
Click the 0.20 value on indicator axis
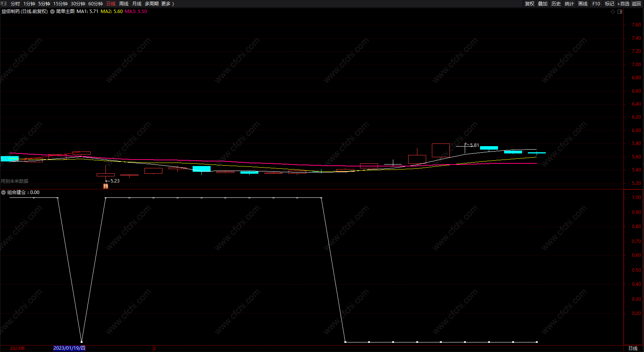[x=636, y=313]
